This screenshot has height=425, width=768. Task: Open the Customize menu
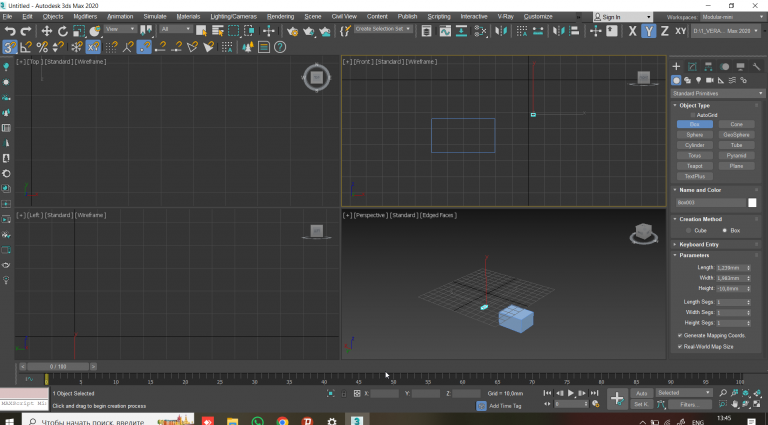click(538, 17)
